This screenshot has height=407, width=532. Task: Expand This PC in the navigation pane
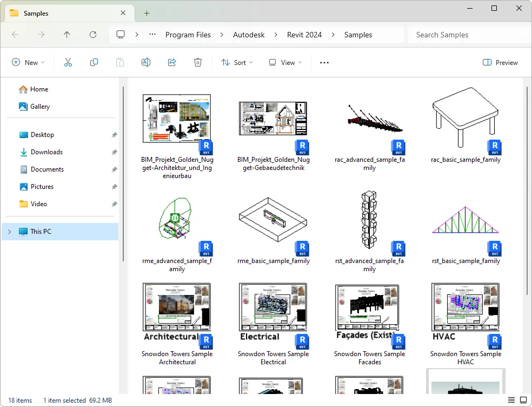[x=9, y=231]
